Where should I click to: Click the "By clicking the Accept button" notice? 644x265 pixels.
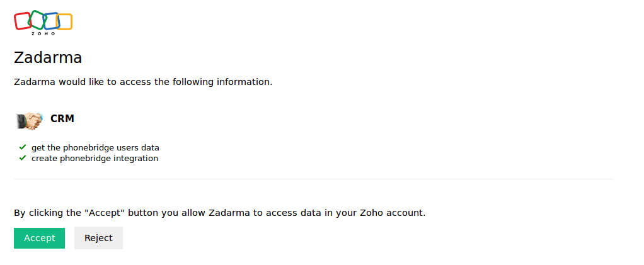[x=219, y=213]
